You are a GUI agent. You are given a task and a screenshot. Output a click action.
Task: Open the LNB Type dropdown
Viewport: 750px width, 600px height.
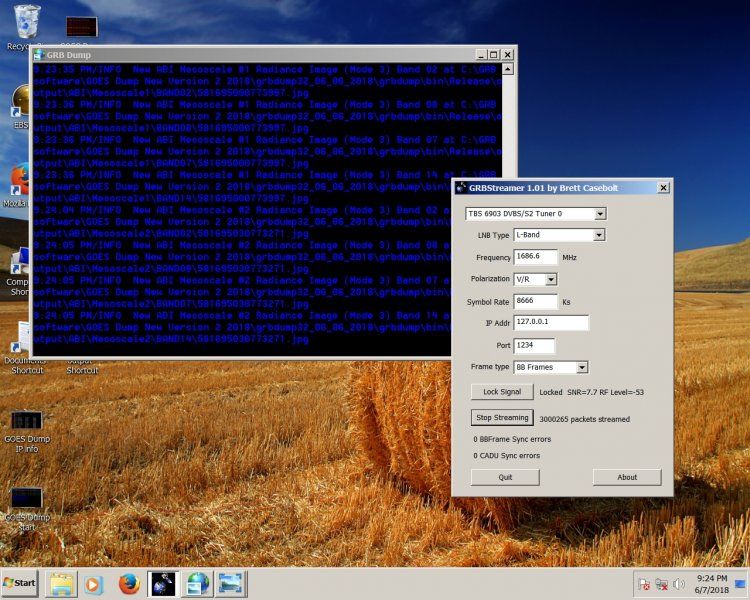click(x=598, y=235)
